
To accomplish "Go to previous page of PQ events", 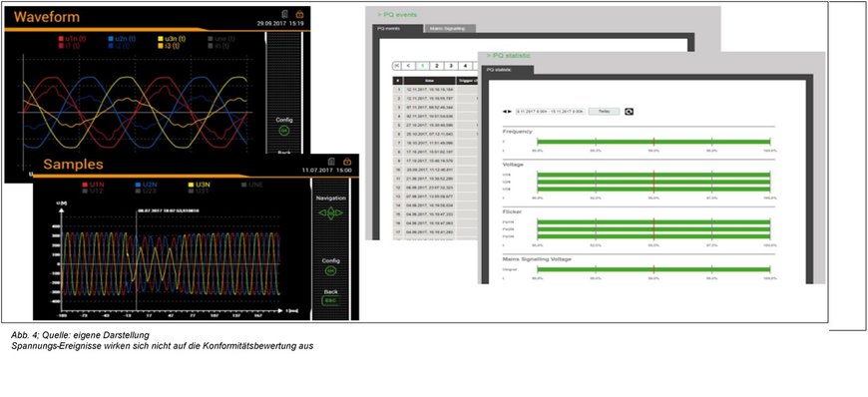I will pos(408,66).
